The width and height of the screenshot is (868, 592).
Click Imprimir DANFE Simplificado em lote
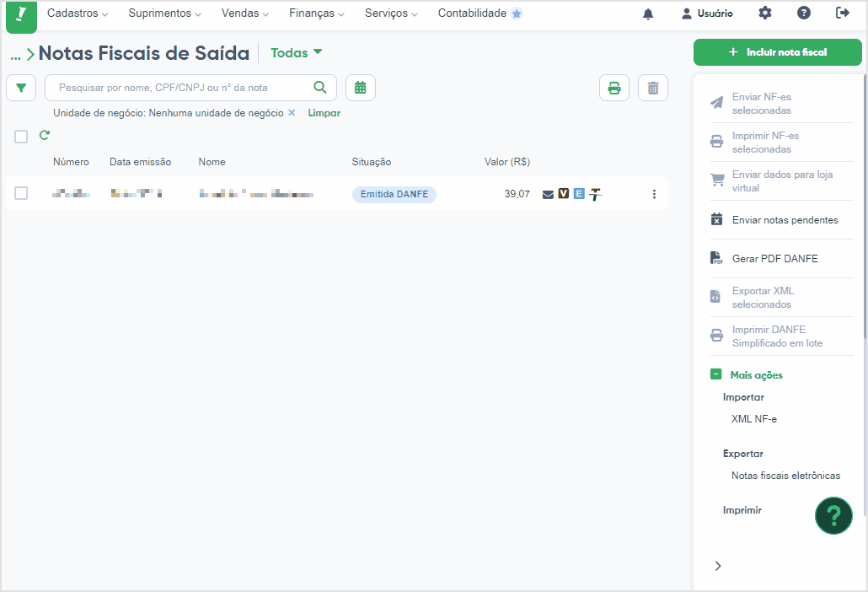click(x=781, y=336)
